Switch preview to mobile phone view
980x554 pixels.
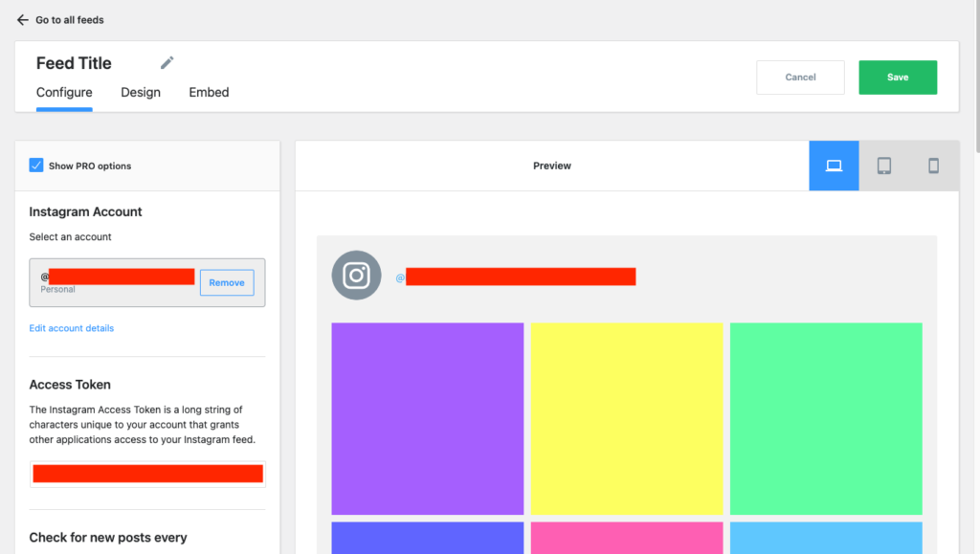coord(933,166)
